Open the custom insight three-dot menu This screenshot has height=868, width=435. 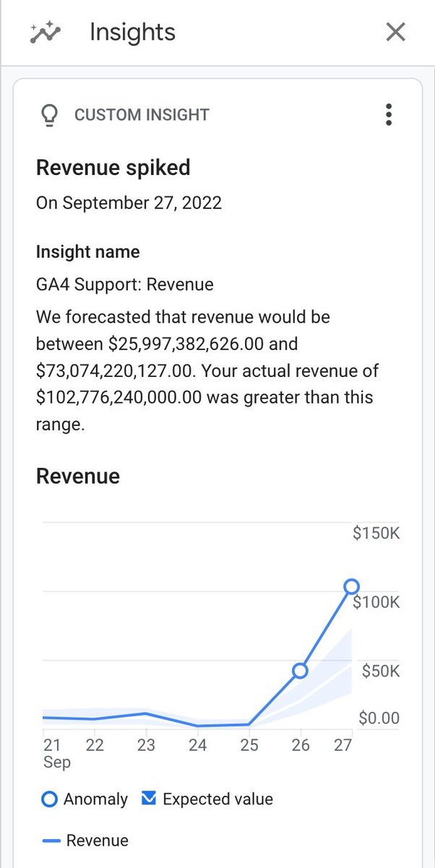(389, 114)
